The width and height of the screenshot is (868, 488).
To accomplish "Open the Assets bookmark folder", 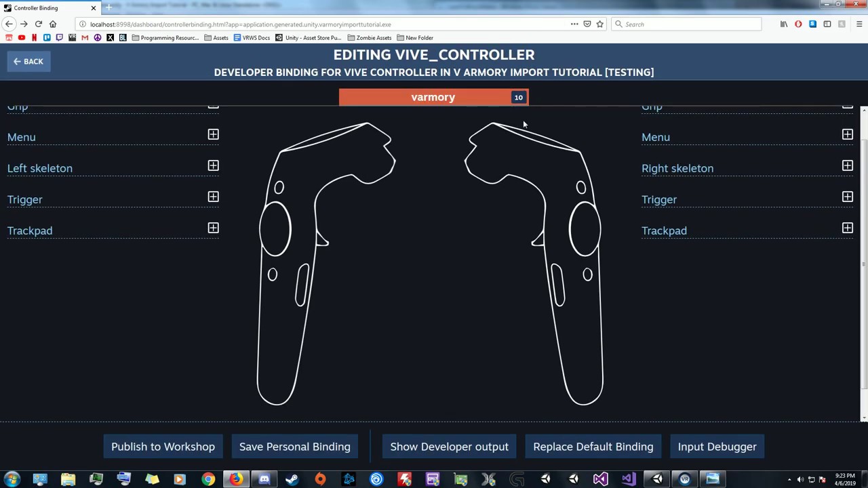I will click(216, 38).
